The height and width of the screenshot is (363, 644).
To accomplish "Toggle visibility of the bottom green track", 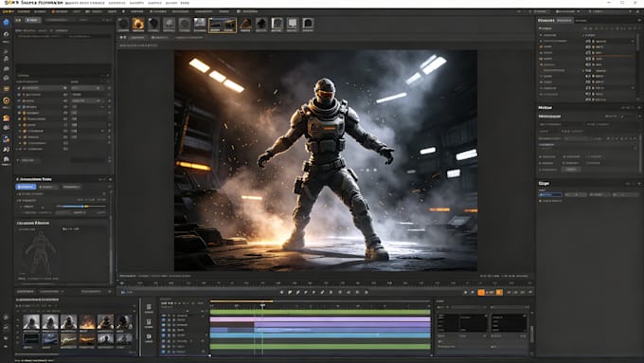I will [x=164, y=347].
